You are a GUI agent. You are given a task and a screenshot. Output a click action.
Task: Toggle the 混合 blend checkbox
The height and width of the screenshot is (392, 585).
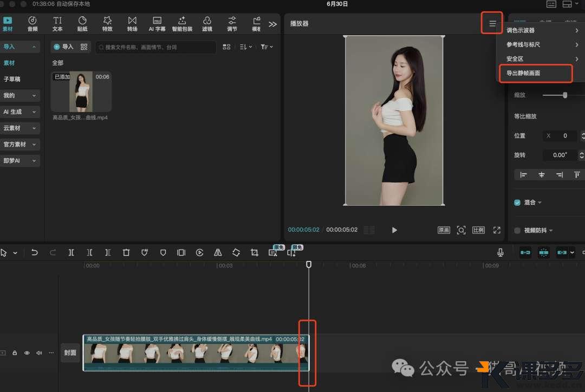517,202
